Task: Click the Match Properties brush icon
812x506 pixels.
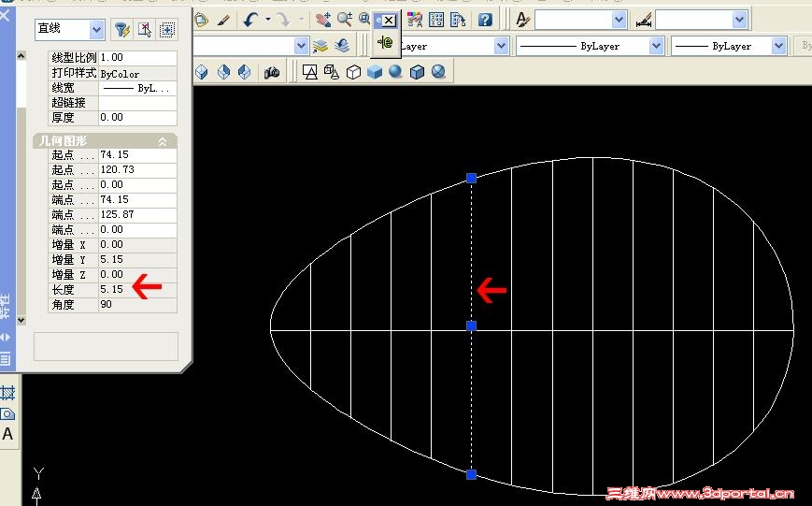Action: 223,21
